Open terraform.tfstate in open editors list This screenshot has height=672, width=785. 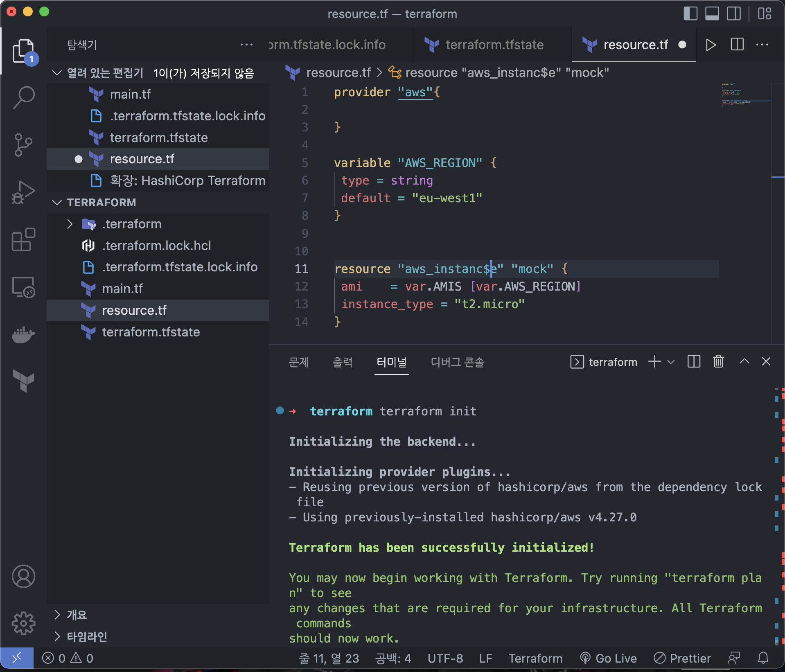click(x=158, y=138)
